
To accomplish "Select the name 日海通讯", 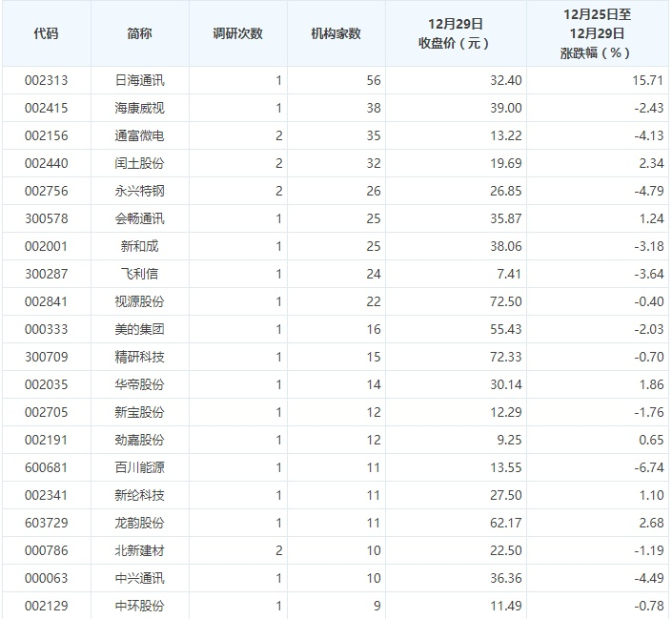I will tap(139, 80).
